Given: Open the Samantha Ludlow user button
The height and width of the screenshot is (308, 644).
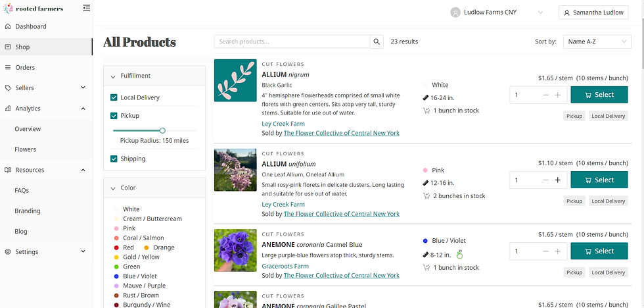Looking at the screenshot, I should pos(593,13).
